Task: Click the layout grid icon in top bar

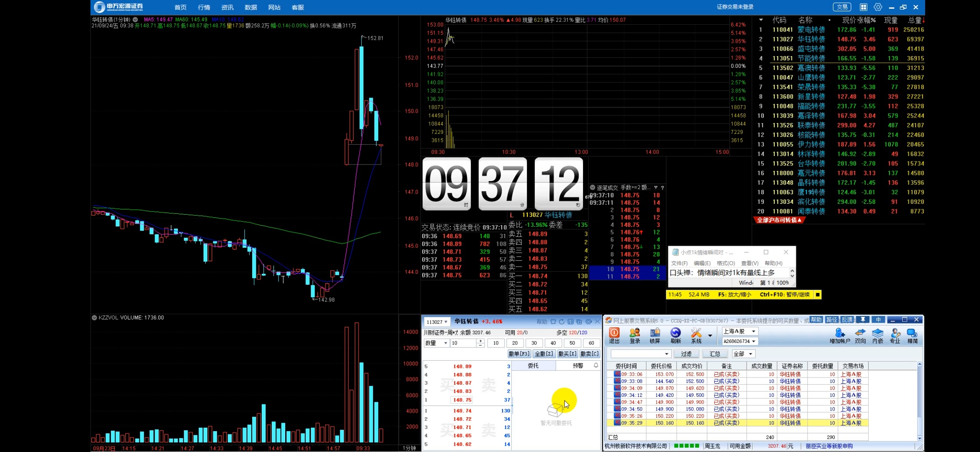Action: click(864, 7)
